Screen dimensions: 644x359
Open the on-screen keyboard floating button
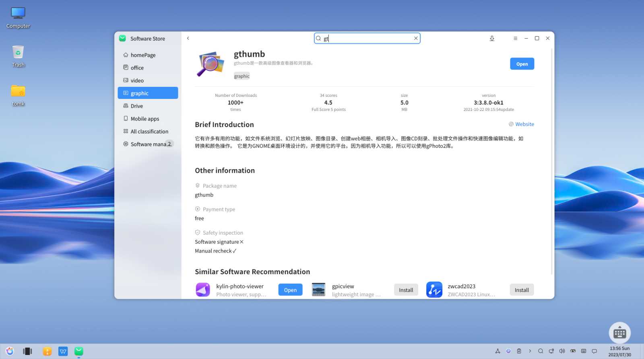pos(620,333)
